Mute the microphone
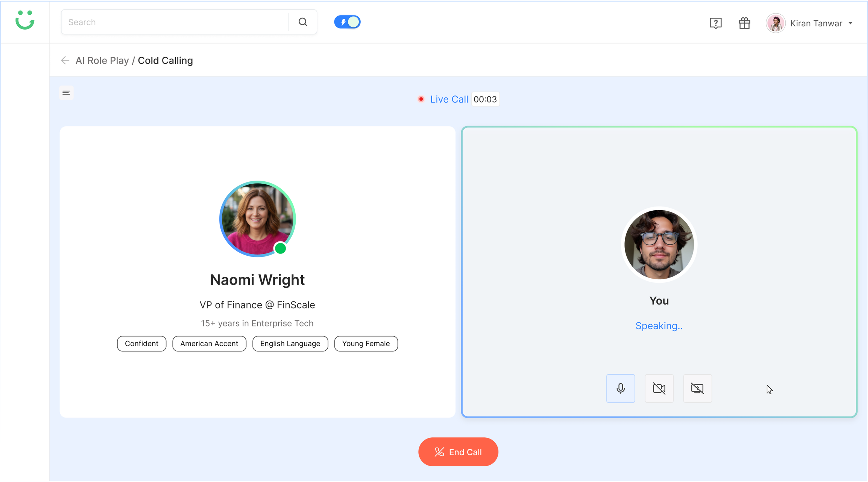 [621, 388]
